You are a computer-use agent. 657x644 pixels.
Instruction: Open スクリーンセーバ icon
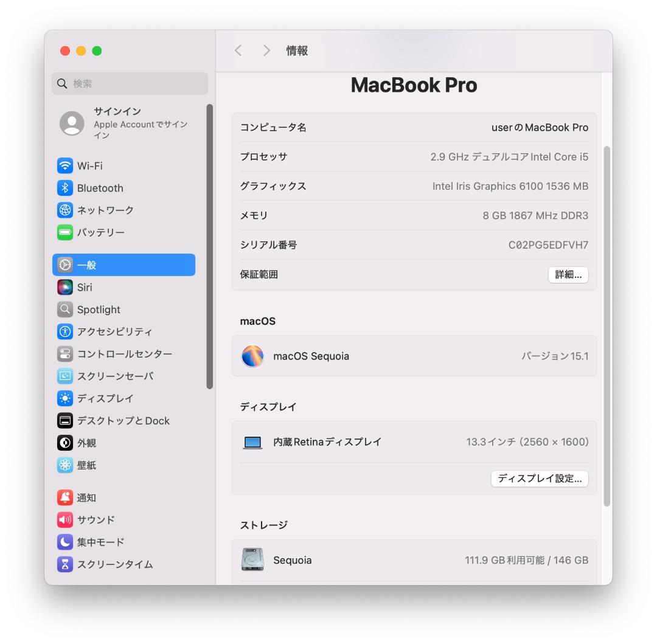click(x=65, y=376)
